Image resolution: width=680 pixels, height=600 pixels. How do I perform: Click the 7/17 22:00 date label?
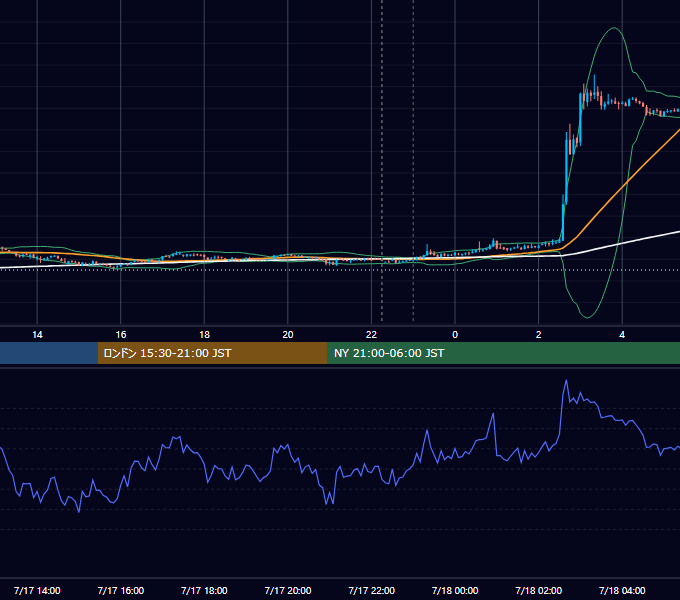point(372,590)
